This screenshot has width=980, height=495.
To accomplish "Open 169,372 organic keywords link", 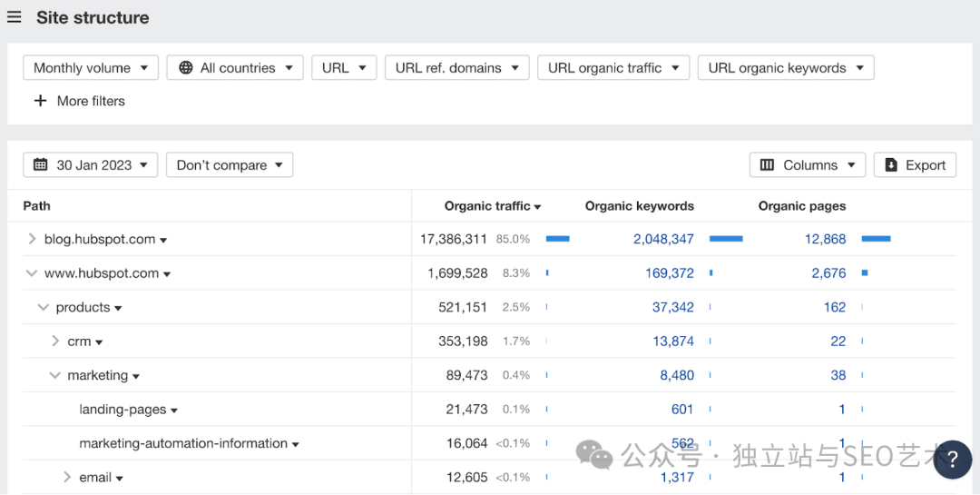I will point(670,272).
